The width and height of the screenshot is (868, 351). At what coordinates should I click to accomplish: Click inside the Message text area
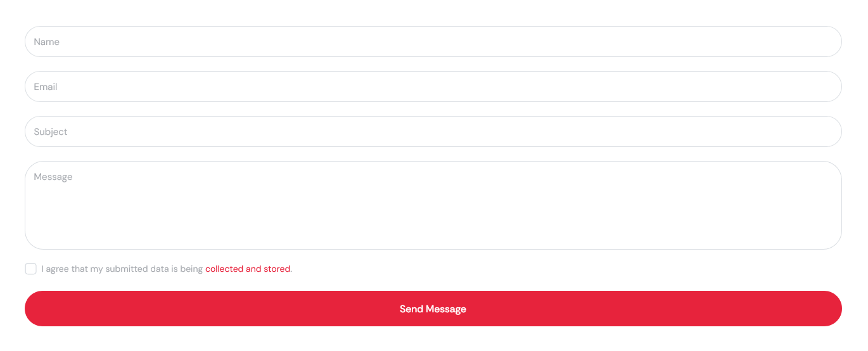[433, 205]
